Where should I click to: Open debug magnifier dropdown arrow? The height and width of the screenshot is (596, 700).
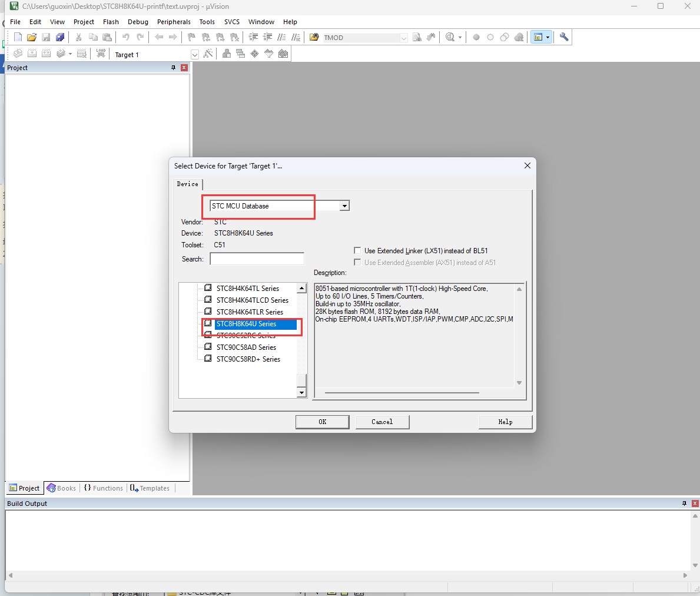click(x=460, y=38)
